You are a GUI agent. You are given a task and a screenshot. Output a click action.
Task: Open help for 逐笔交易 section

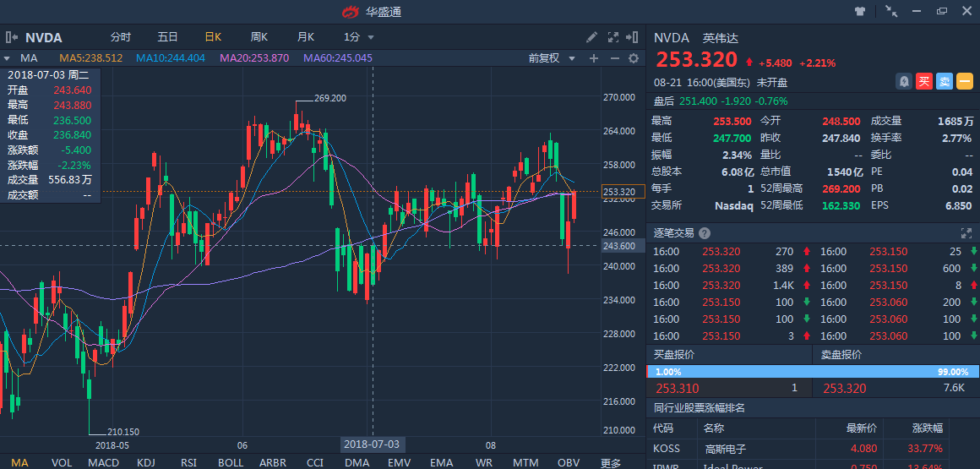(x=705, y=233)
